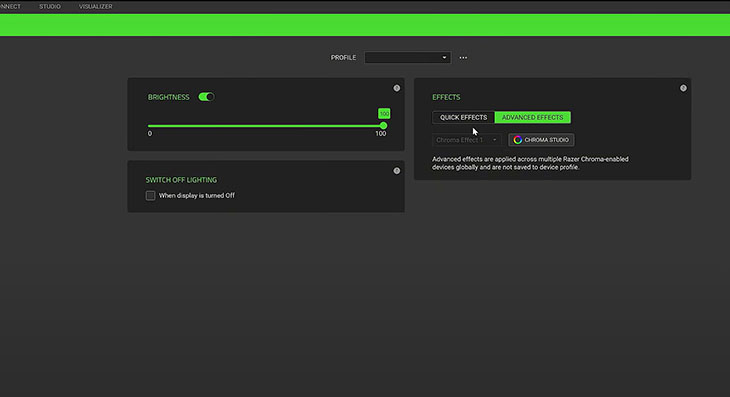
Task: Click the 'BRIGHTNESS' label
Action: click(x=169, y=97)
